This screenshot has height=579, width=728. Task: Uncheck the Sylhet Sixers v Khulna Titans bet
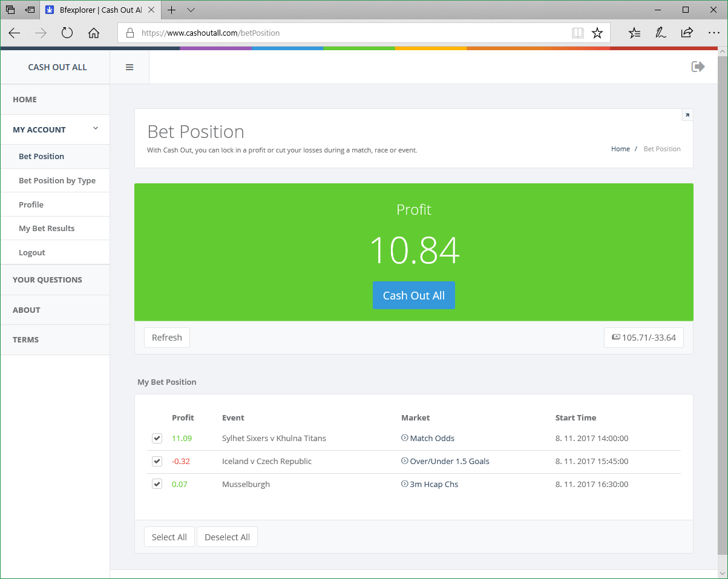click(157, 438)
